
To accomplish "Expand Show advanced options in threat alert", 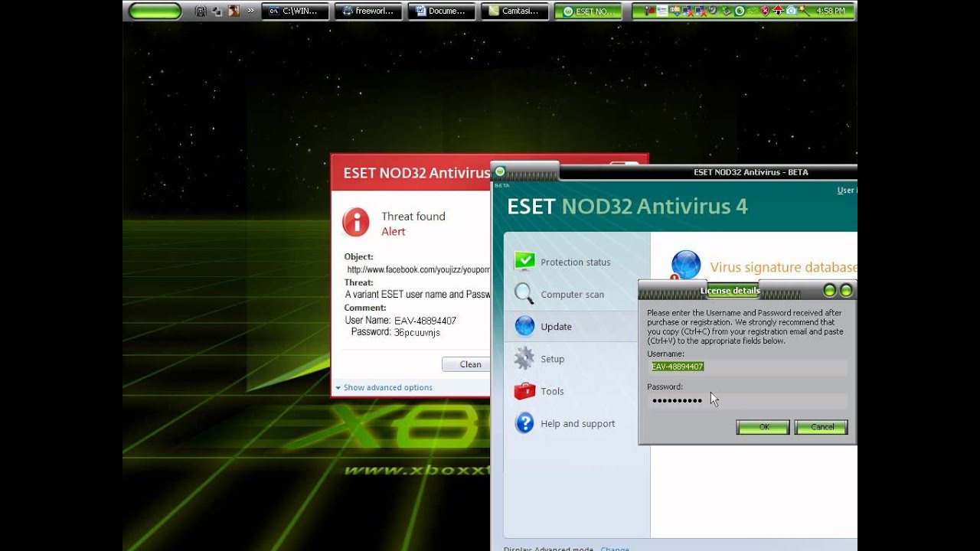I will [x=384, y=387].
